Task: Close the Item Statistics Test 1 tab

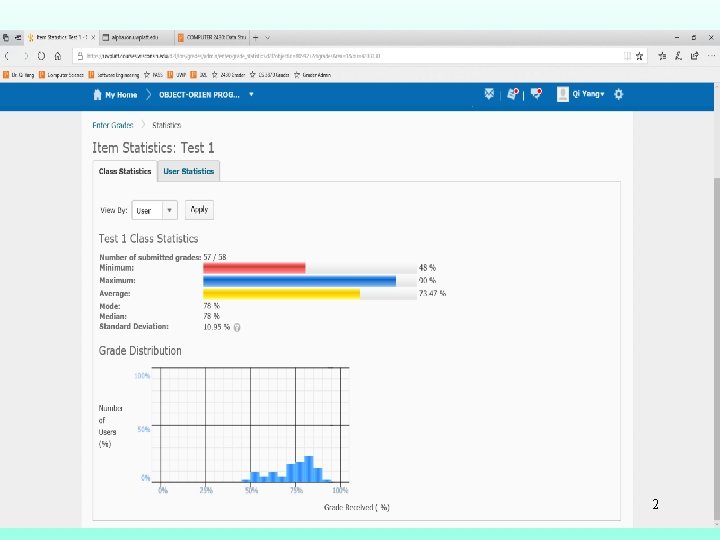Action: (x=93, y=38)
